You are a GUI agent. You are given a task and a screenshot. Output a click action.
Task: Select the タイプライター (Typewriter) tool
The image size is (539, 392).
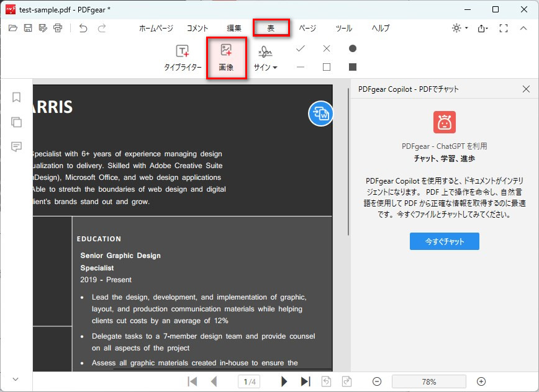pyautogui.click(x=183, y=58)
